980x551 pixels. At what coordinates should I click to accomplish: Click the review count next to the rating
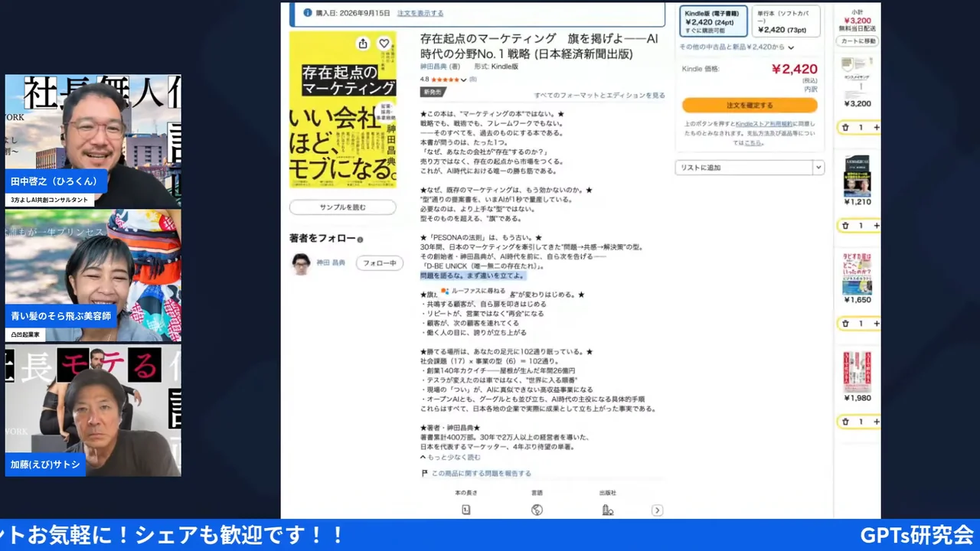(472, 80)
